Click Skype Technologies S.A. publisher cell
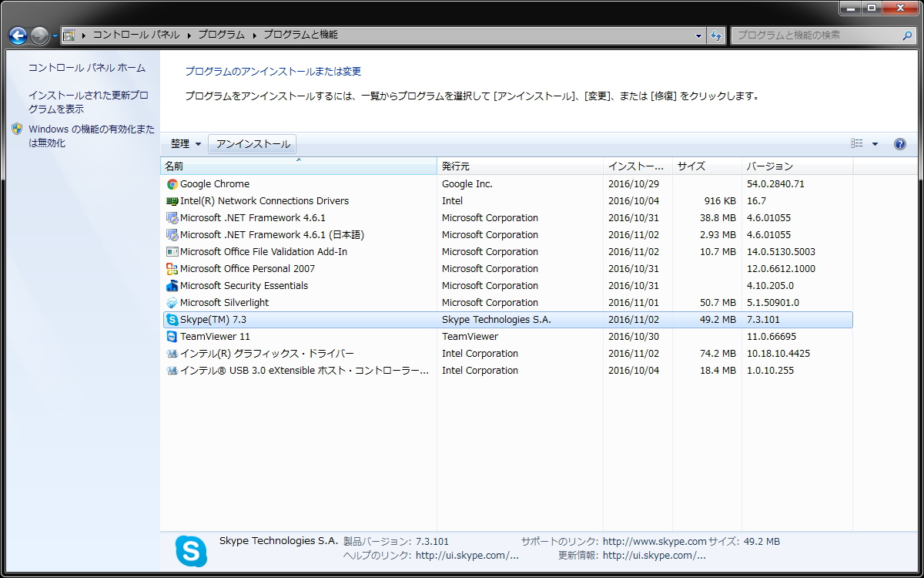The height and width of the screenshot is (578, 924). (x=496, y=320)
